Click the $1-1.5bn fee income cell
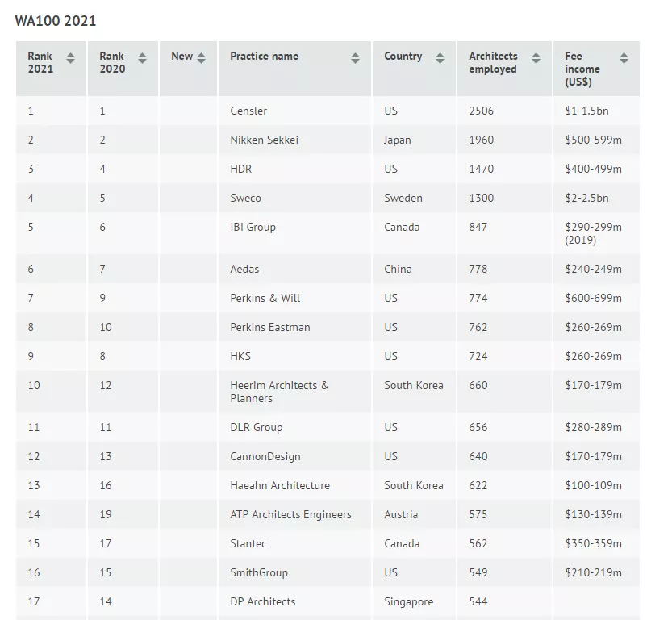The image size is (672, 620). tap(596, 111)
